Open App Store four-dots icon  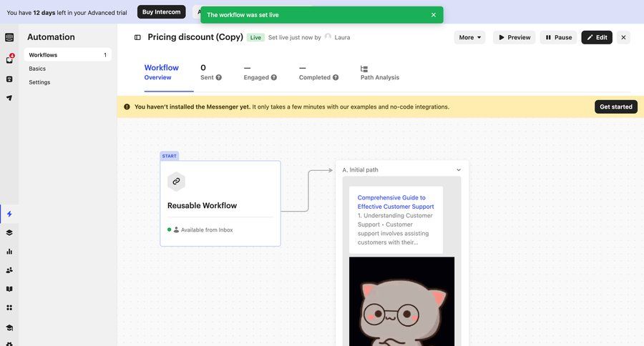click(x=9, y=307)
